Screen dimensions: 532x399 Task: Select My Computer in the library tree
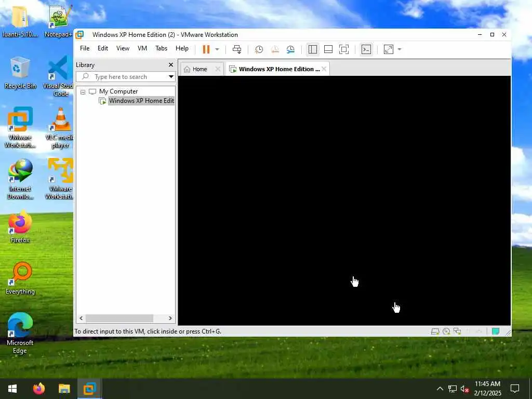coord(118,91)
